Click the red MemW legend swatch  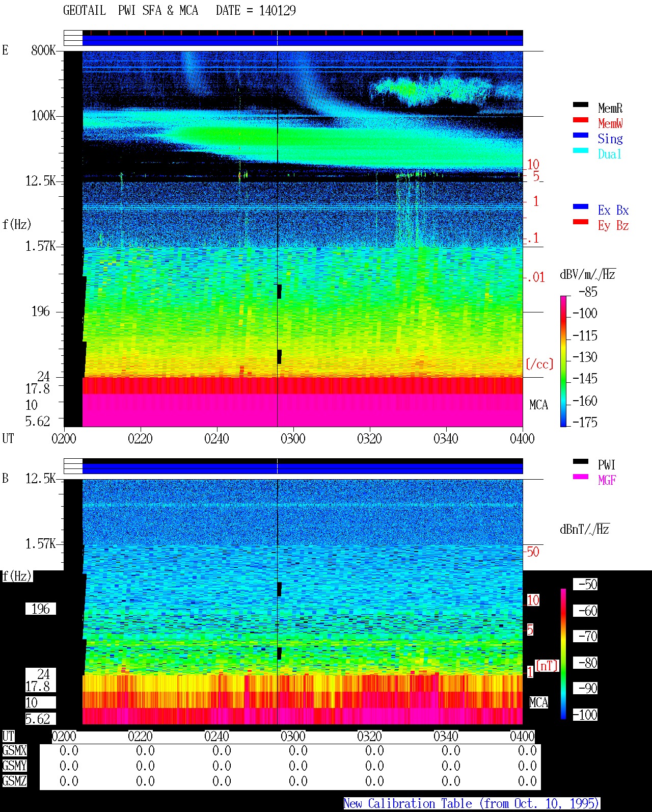pos(580,120)
